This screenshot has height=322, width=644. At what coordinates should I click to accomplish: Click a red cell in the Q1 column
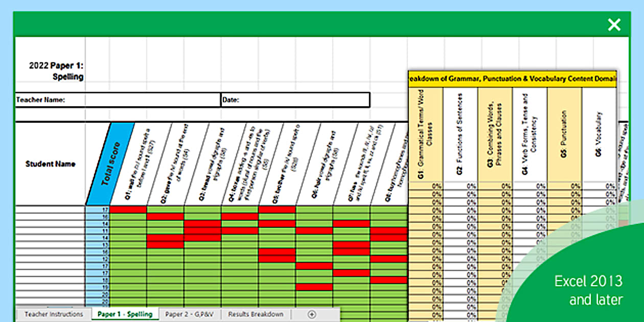pyautogui.click(x=128, y=209)
